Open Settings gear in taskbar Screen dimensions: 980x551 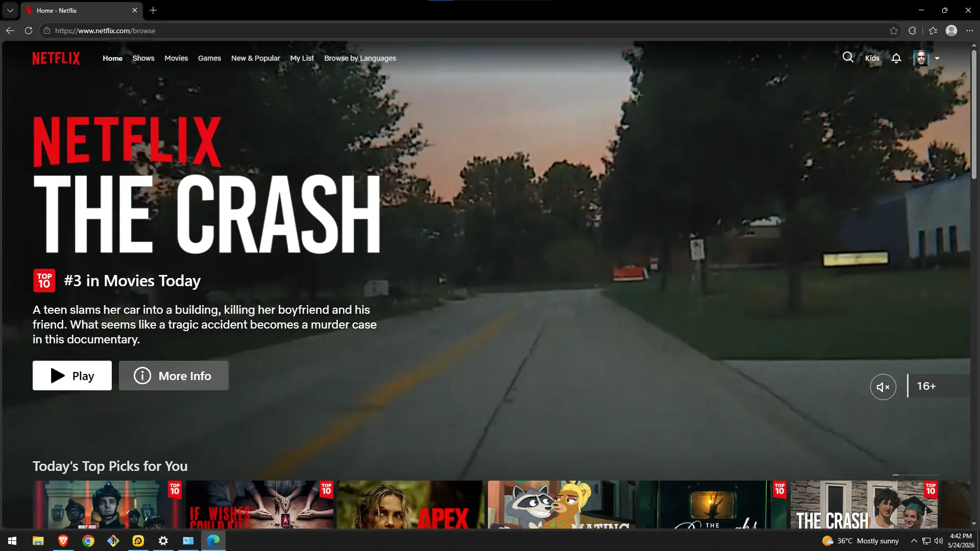coord(163,541)
